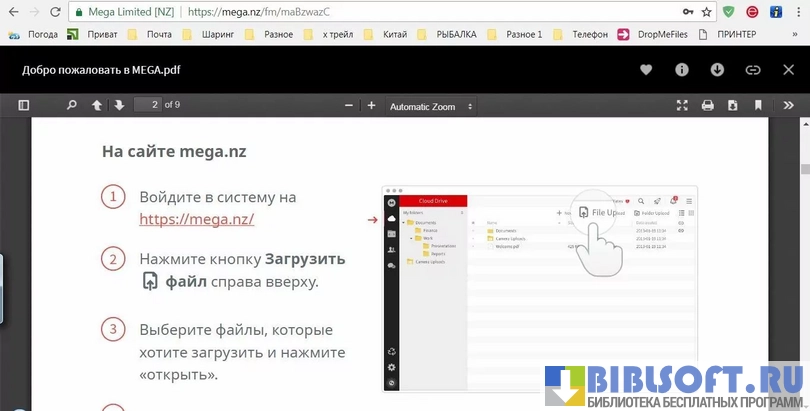Viewport: 810px width, 411px height.
Task: Print the PDF document
Action: (x=708, y=105)
